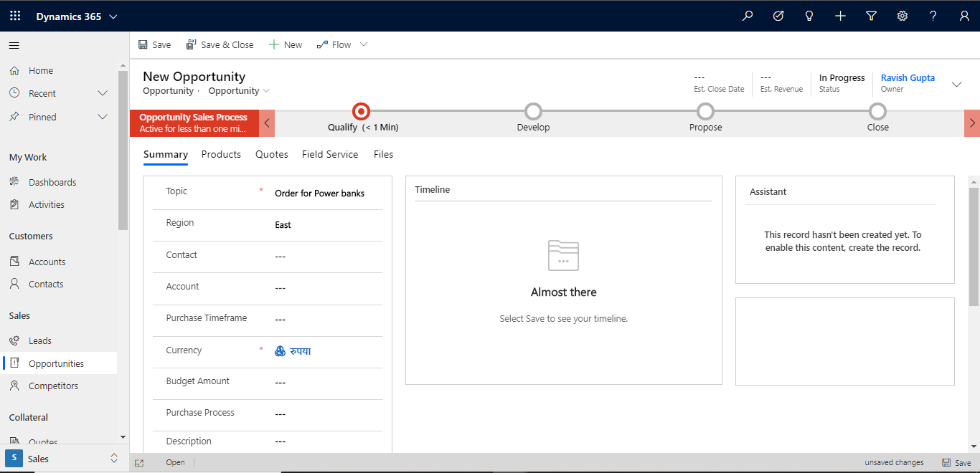Open the रुपया currency link
This screenshot has width=980, height=473.
tap(300, 351)
